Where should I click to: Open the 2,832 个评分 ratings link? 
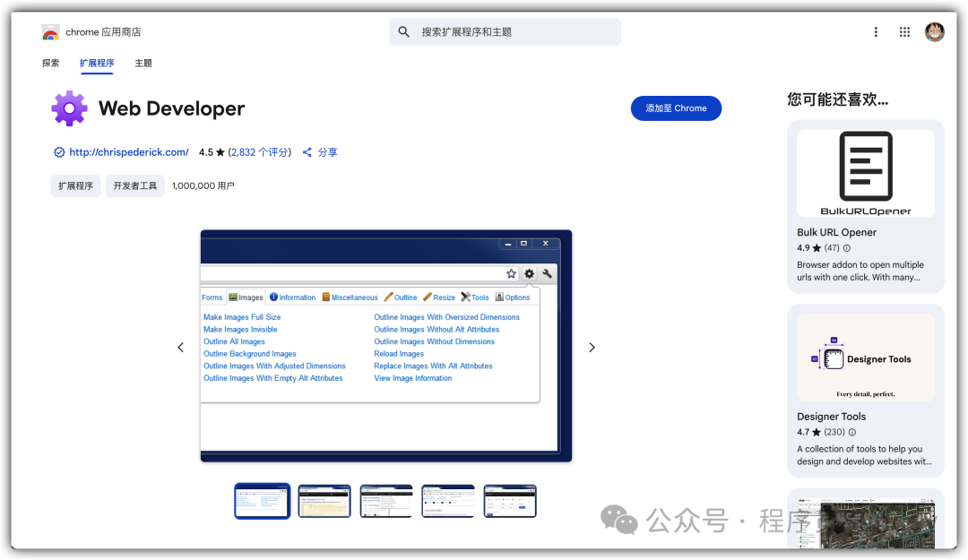[260, 152]
